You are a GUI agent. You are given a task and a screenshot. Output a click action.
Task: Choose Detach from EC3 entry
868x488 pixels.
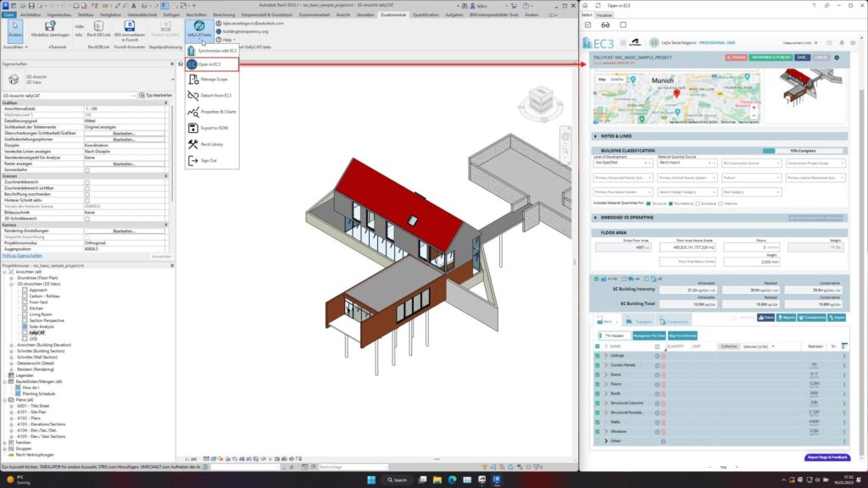[212, 95]
